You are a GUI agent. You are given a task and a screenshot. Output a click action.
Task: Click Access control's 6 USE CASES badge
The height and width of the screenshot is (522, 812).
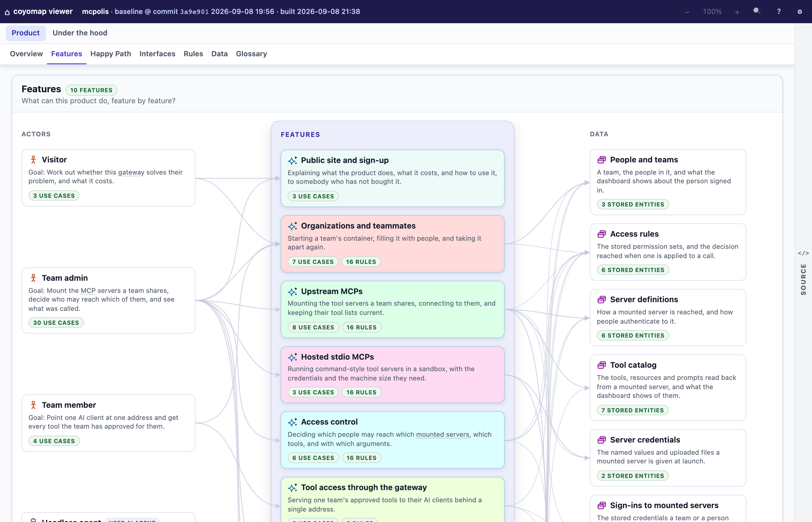313,458
